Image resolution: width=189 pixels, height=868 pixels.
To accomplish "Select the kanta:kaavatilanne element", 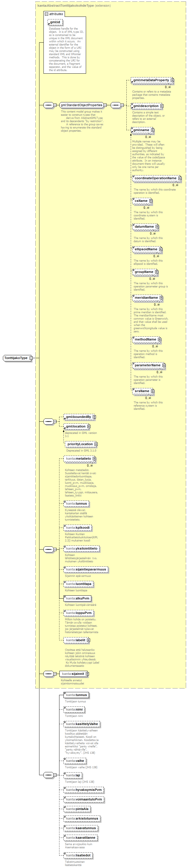I will 81,838.
